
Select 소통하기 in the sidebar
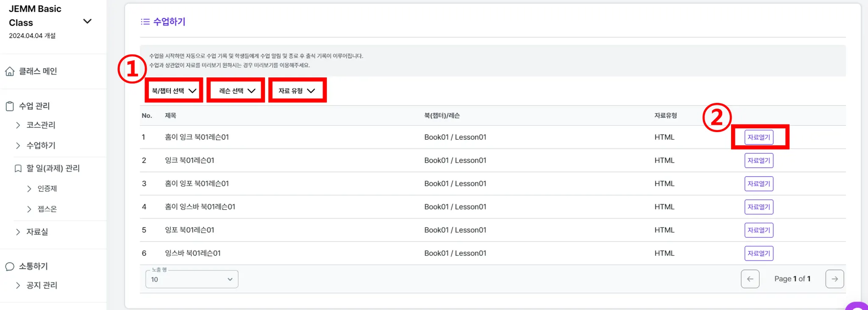click(33, 266)
